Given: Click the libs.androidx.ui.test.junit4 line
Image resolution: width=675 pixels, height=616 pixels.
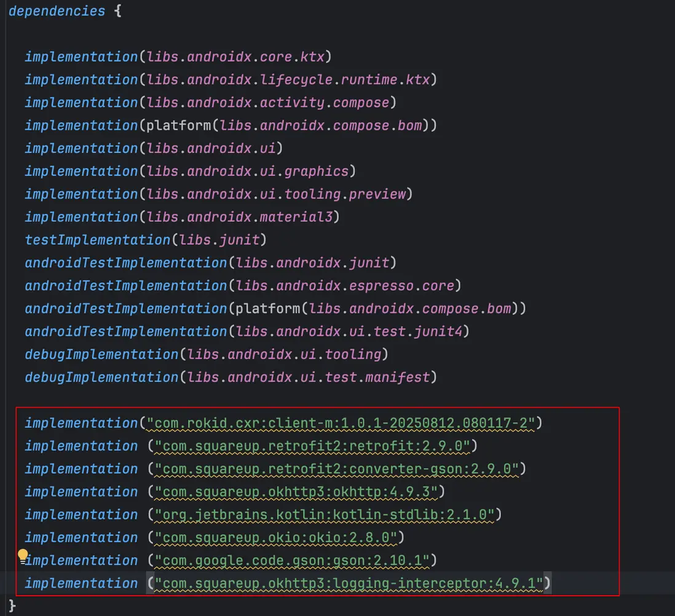Looking at the screenshot, I should 247,331.
